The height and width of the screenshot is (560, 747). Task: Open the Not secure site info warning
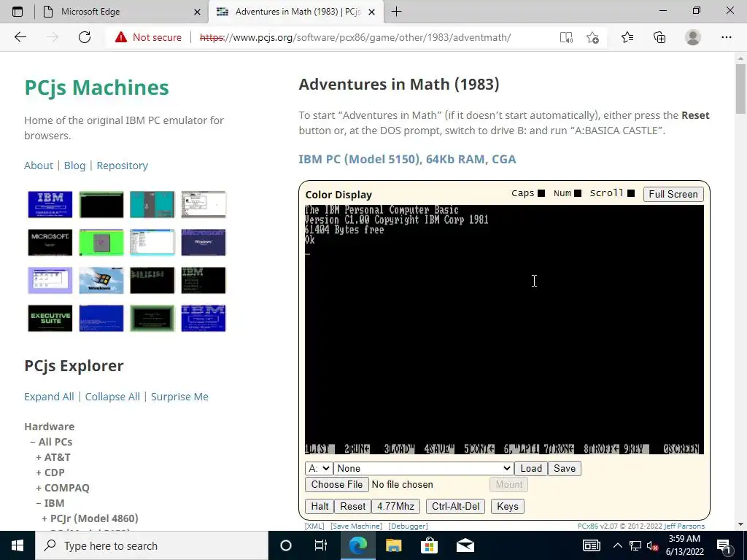click(x=148, y=37)
